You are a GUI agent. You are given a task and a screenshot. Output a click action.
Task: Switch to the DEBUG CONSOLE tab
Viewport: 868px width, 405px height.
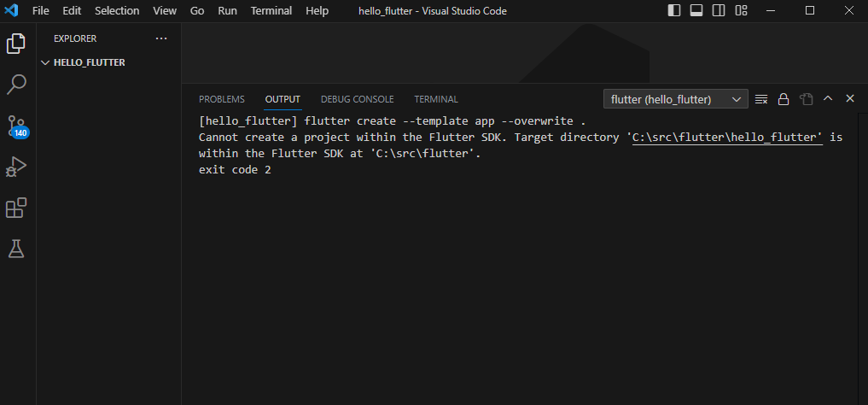tap(357, 99)
